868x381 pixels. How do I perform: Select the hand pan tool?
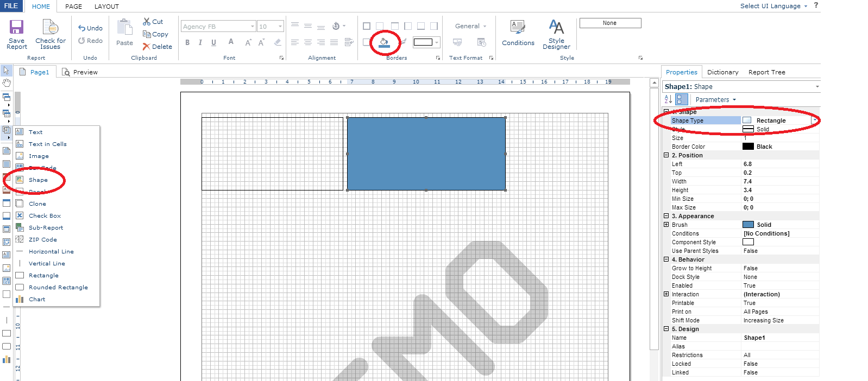(6, 83)
